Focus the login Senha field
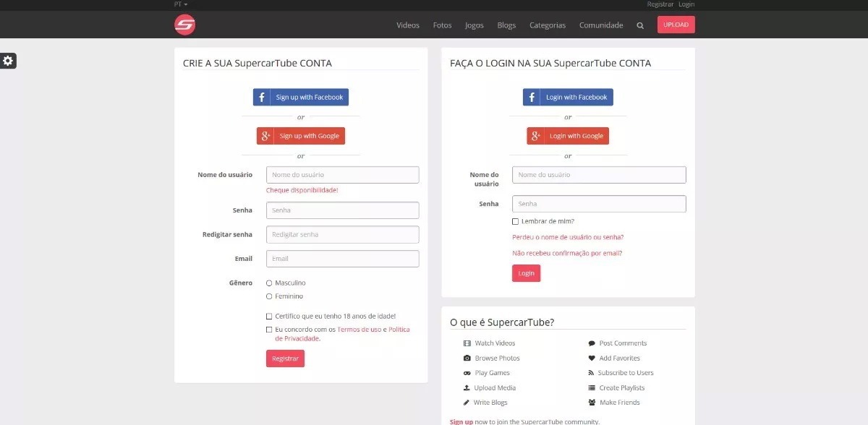 599,204
